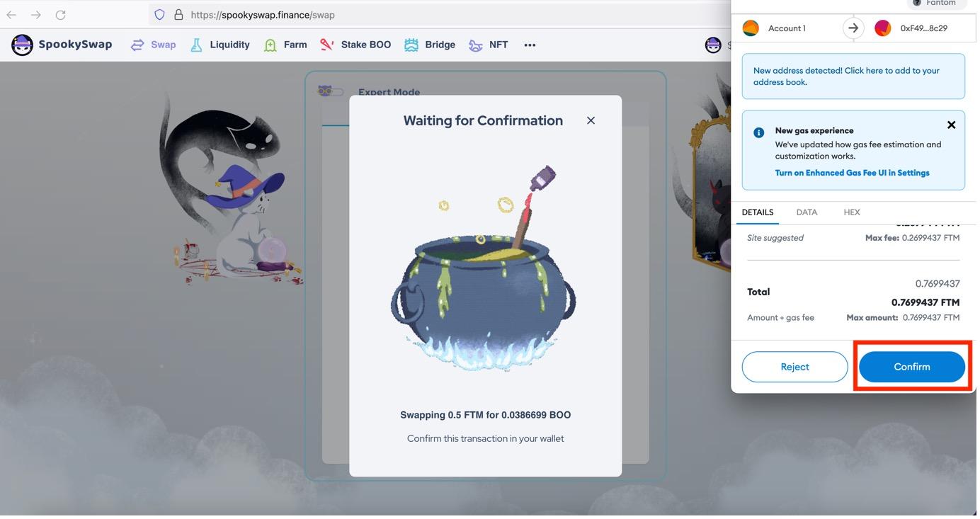
Task: Click the New address detected banner
Action: coord(853,76)
